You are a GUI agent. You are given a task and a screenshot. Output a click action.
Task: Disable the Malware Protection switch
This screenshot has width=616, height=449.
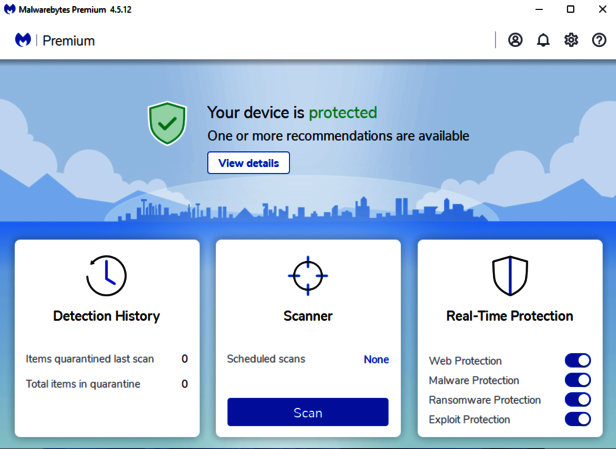click(x=577, y=380)
